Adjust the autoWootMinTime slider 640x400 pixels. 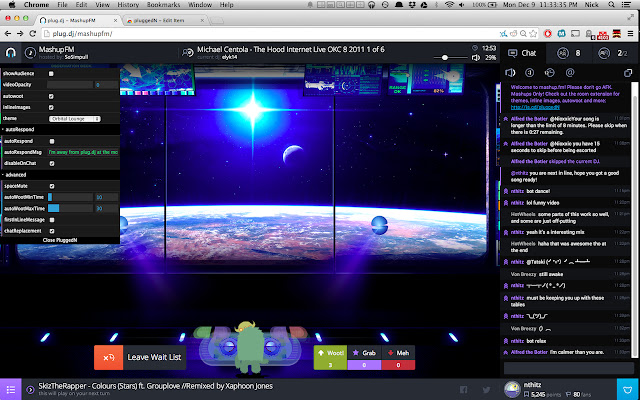[x=70, y=197]
